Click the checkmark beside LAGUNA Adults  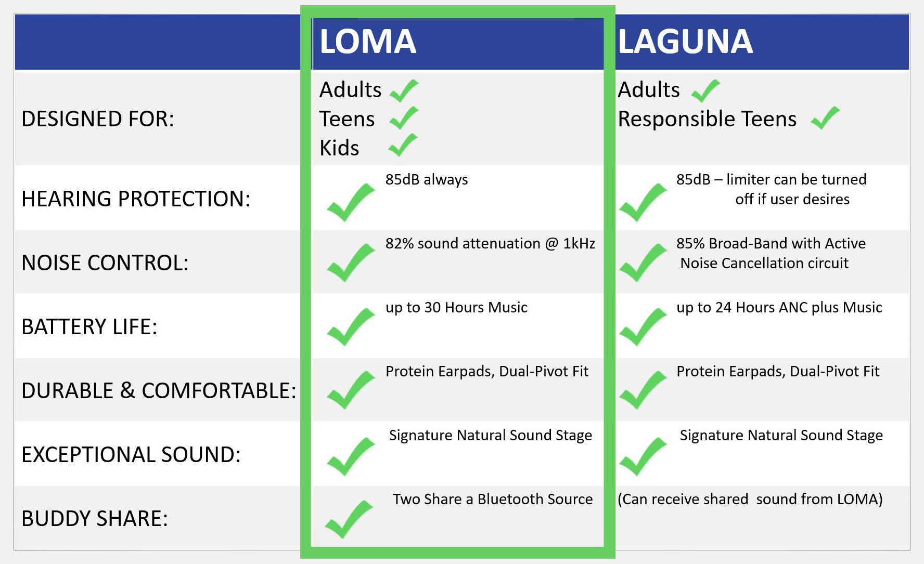coord(705,91)
